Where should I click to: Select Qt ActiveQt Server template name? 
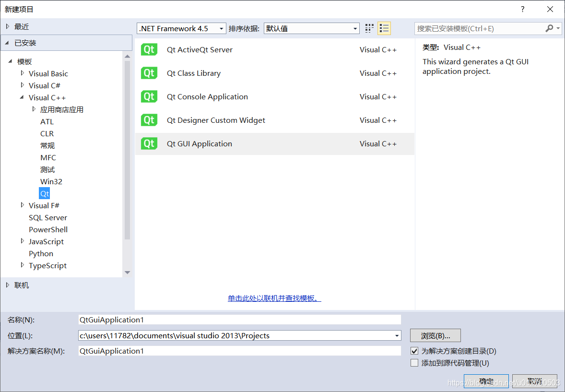tap(200, 50)
